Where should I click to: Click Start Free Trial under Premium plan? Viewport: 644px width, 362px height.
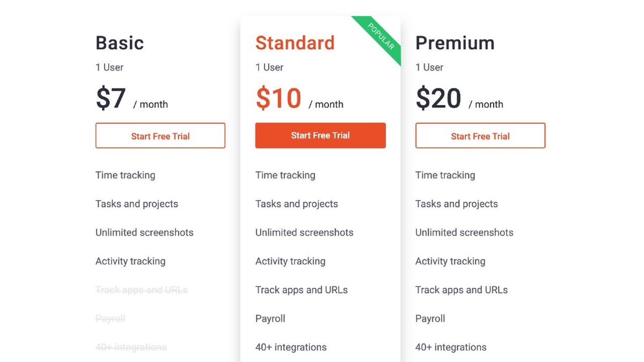[x=480, y=136]
